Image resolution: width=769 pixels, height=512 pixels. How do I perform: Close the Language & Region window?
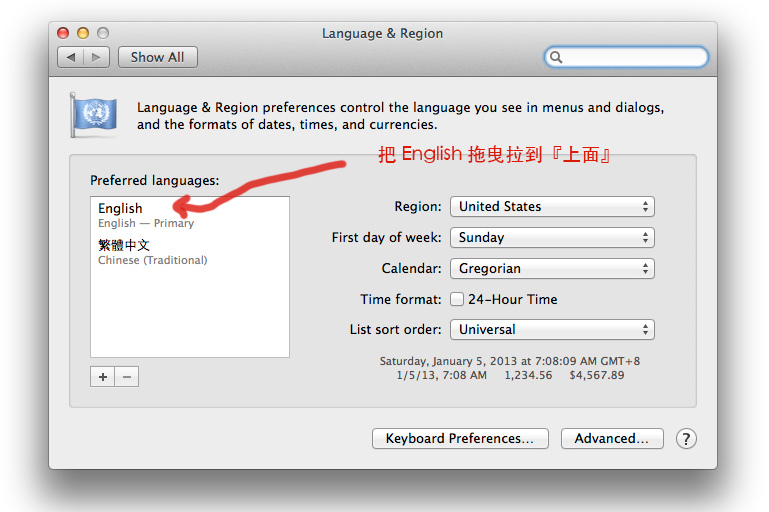(x=63, y=33)
